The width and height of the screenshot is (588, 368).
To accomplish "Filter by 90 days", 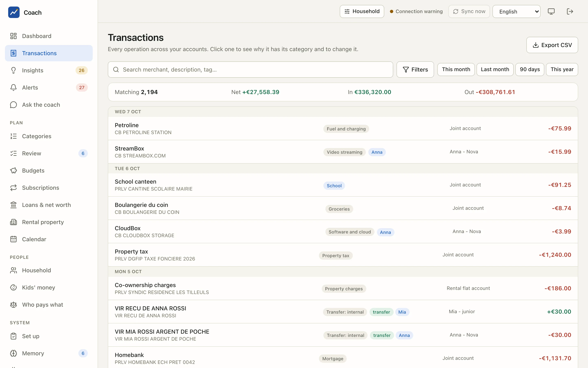I will (530, 69).
